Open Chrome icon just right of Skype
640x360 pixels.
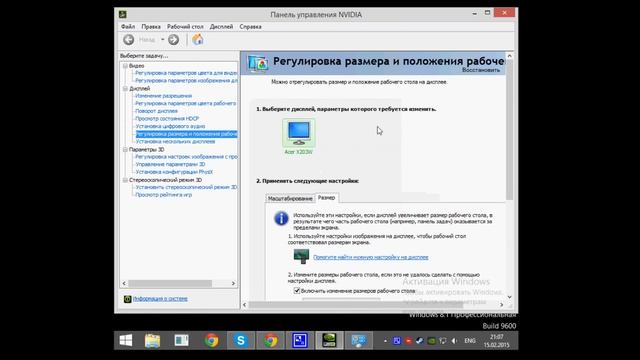point(270,340)
